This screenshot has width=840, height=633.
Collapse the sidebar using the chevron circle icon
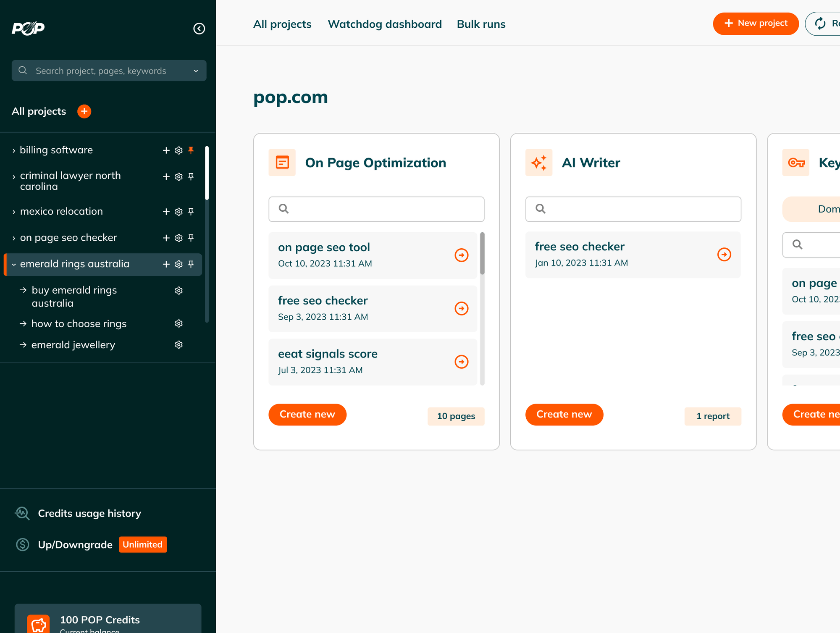[199, 29]
